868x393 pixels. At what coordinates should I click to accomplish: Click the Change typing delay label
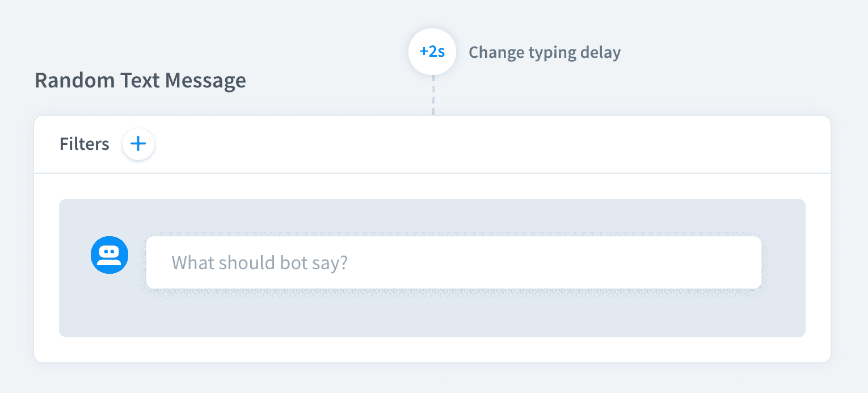(545, 53)
